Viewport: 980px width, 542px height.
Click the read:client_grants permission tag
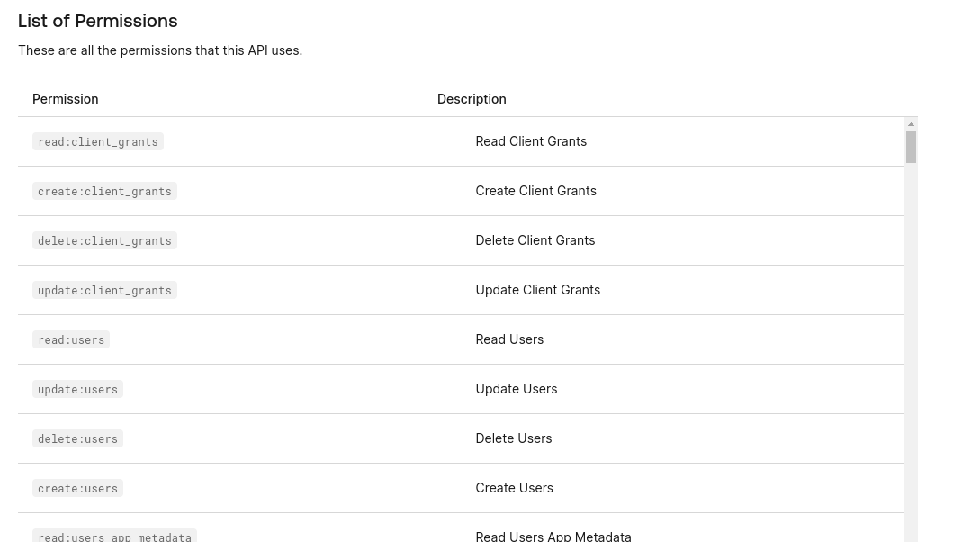tap(98, 141)
